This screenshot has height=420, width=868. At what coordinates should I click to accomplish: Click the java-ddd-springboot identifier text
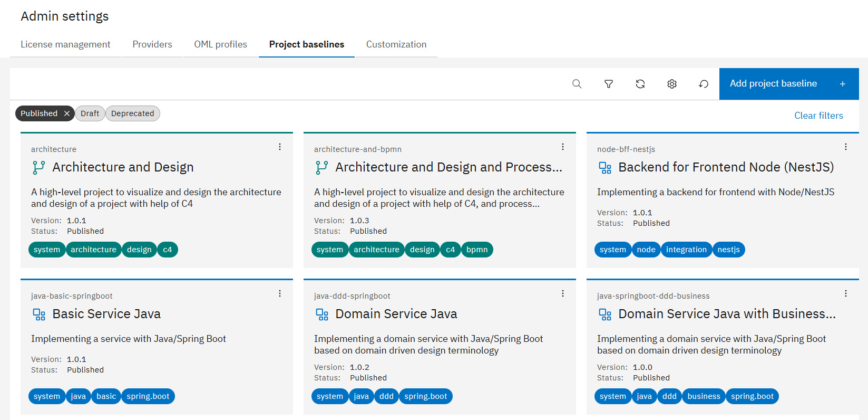[x=352, y=296]
